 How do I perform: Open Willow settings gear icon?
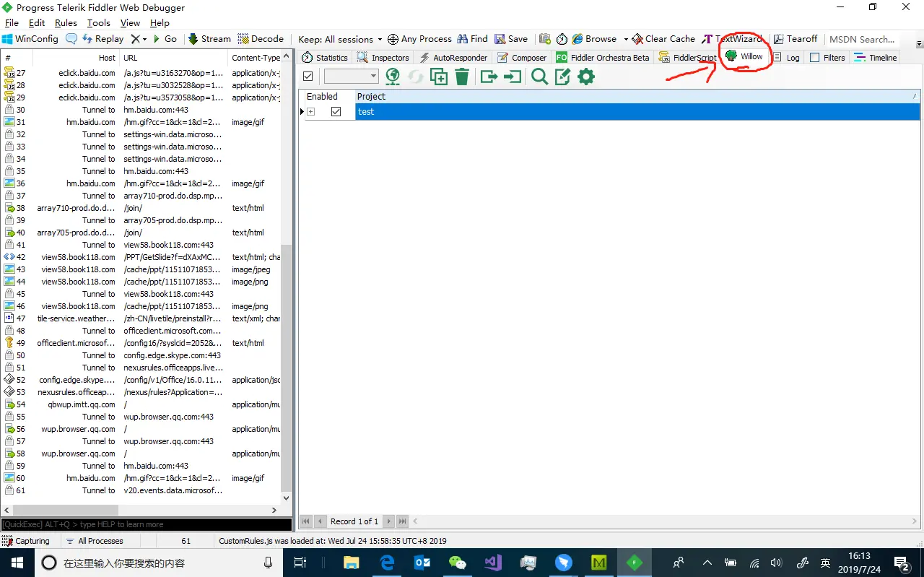pos(586,77)
